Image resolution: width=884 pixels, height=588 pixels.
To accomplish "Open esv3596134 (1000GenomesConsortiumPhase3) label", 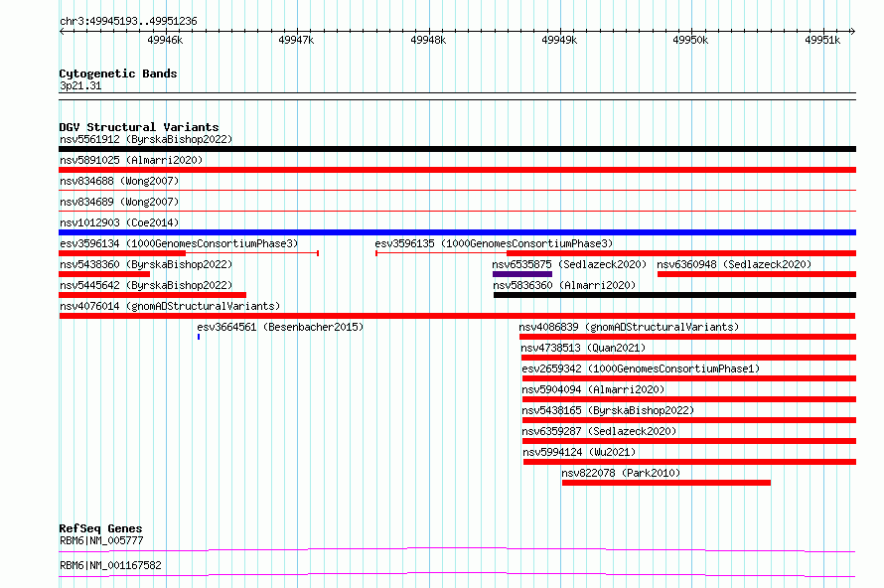I will coord(179,243).
